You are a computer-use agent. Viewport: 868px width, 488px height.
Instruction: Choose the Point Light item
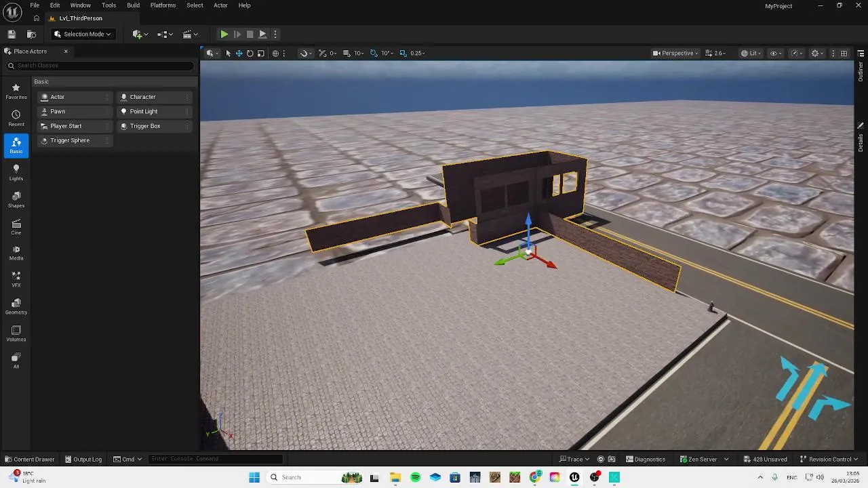pos(155,111)
